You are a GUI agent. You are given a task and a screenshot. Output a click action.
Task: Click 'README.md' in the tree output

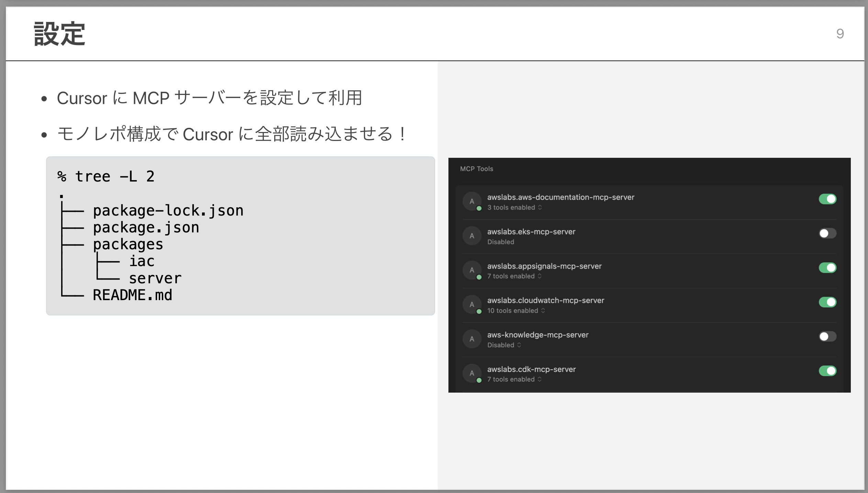[x=132, y=295]
